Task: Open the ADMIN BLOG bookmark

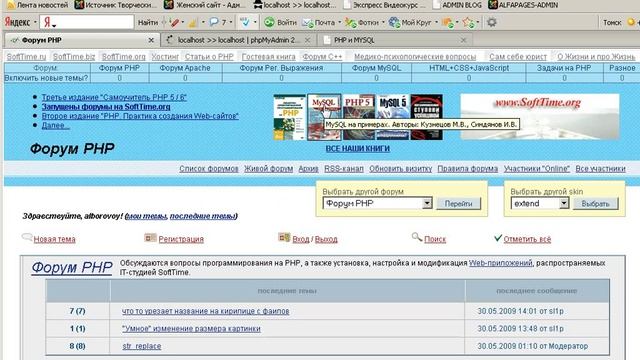Action: (457, 5)
